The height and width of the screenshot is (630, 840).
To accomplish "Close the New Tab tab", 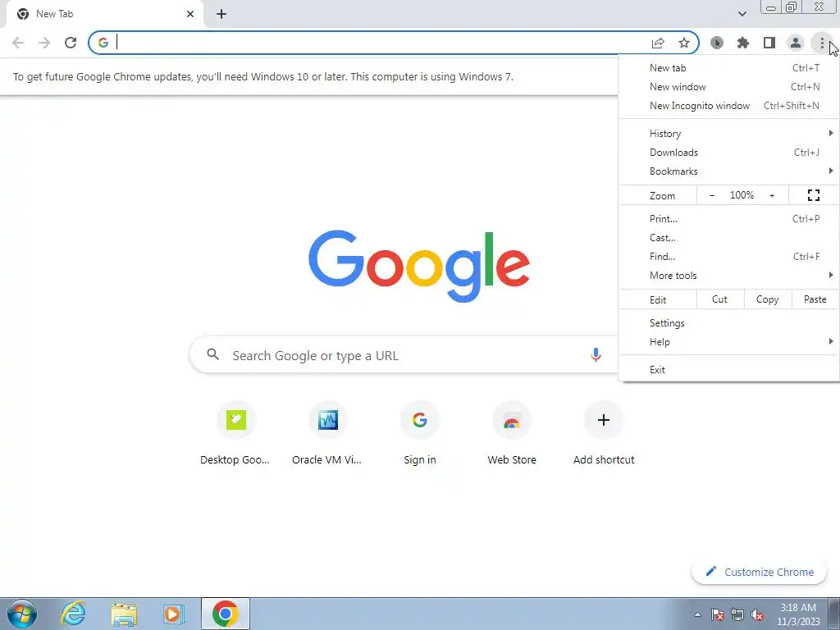I will point(190,15).
